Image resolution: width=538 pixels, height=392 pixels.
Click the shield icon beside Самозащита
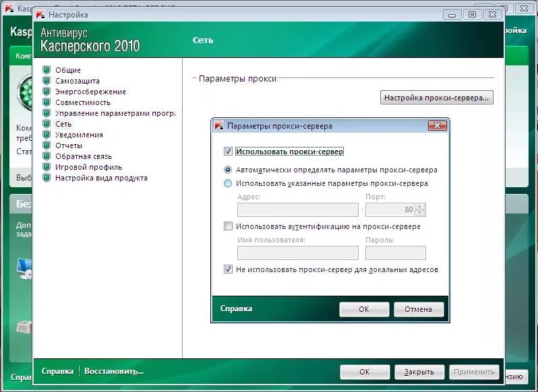[x=47, y=81]
